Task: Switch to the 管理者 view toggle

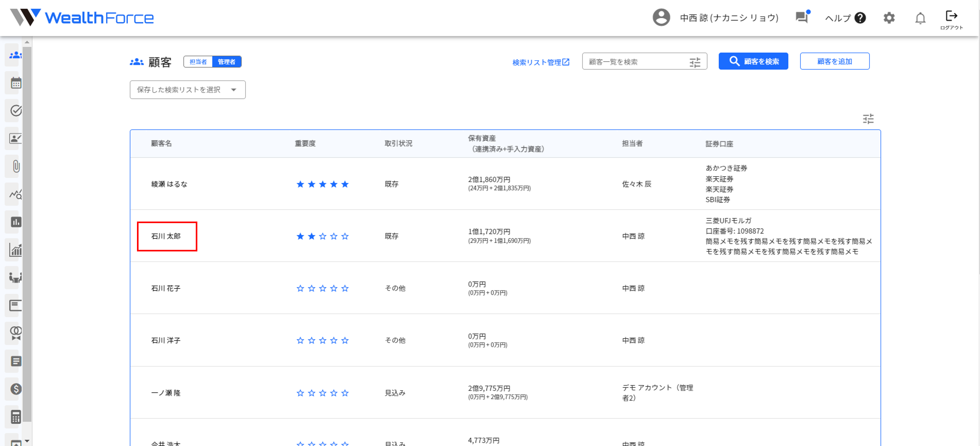Action: [x=226, y=62]
